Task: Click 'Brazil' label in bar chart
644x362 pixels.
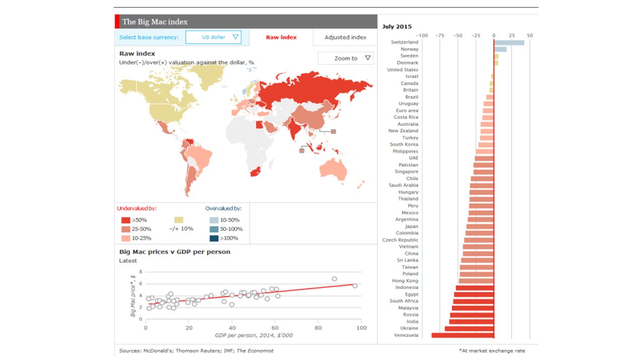Action: click(x=412, y=97)
